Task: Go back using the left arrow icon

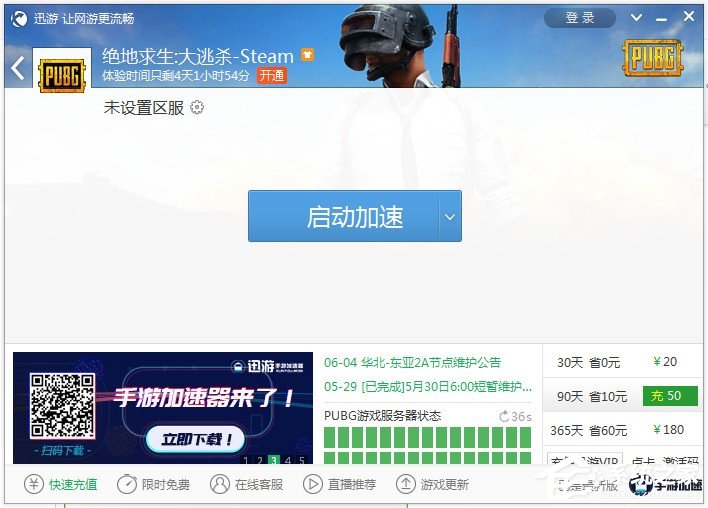Action: pyautogui.click(x=18, y=69)
